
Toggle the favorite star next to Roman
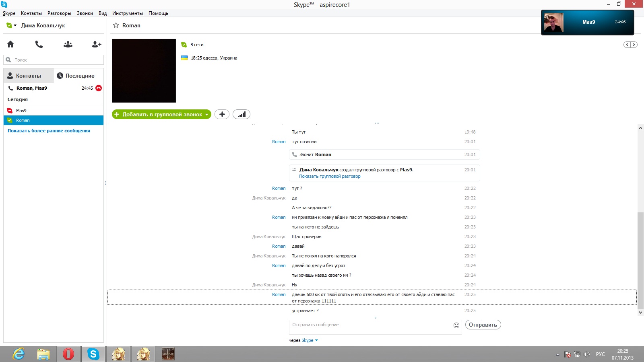116,25
